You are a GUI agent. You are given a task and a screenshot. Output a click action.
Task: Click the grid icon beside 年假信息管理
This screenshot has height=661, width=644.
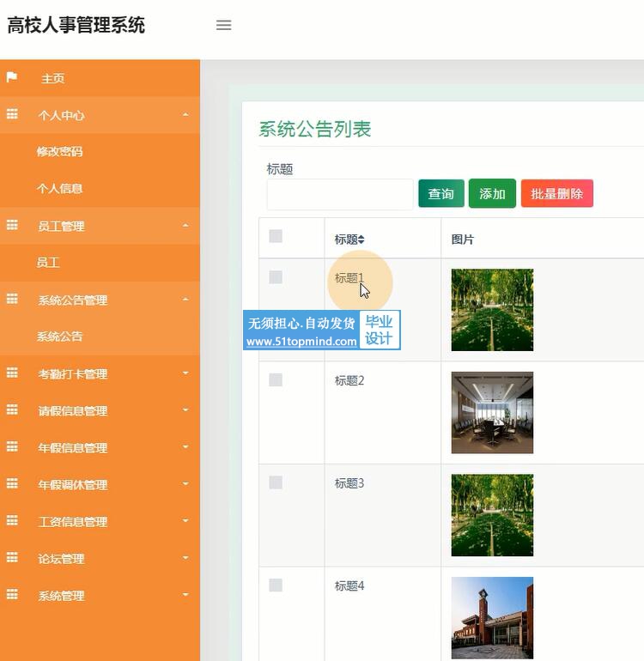point(12,446)
